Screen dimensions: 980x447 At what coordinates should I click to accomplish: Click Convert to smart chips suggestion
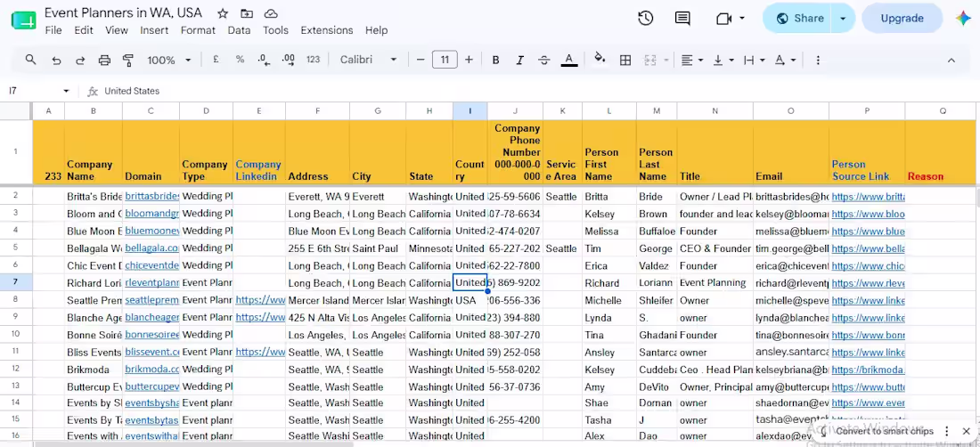885,431
